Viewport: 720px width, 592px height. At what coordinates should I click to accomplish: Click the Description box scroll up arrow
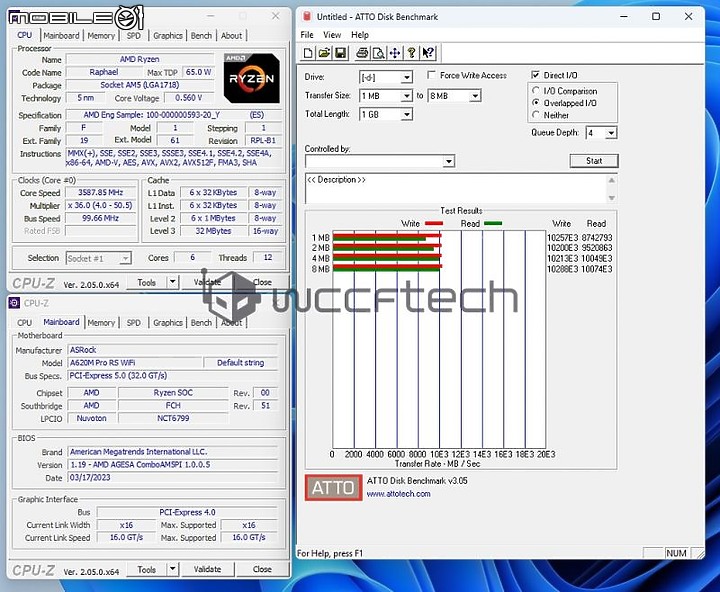coord(612,180)
